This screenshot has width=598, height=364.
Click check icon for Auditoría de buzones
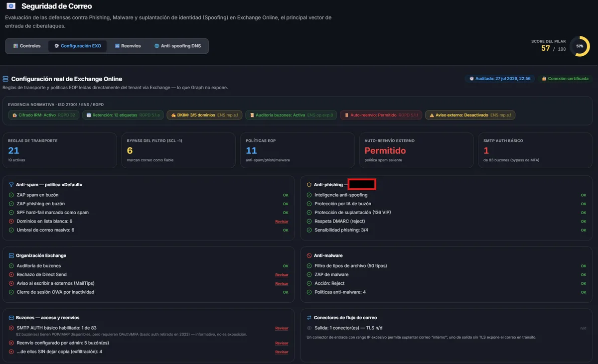(11, 266)
